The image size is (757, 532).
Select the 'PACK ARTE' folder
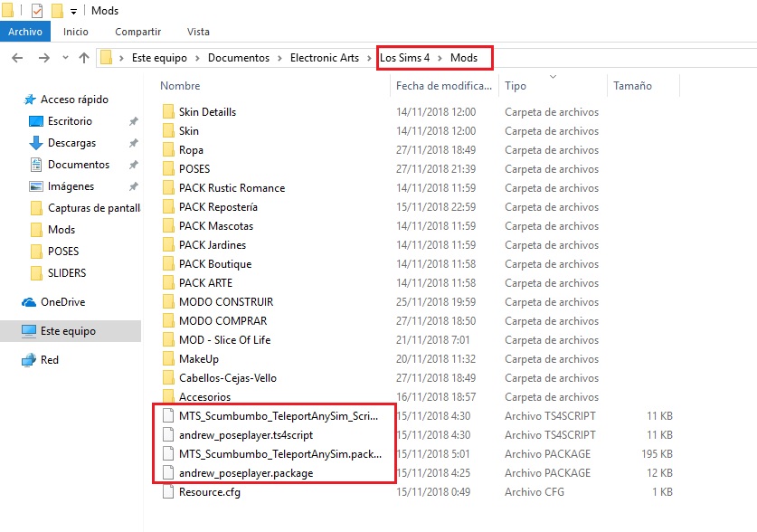pyautogui.click(x=205, y=283)
